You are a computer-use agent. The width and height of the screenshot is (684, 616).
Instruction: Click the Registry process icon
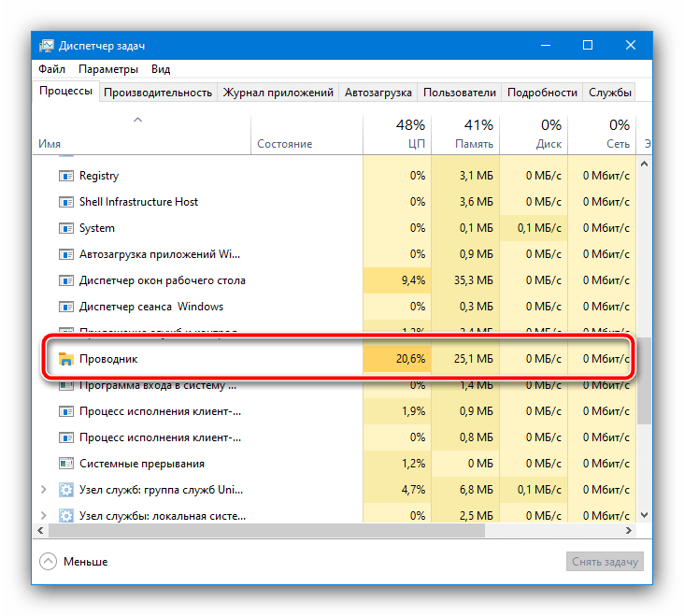click(65, 176)
